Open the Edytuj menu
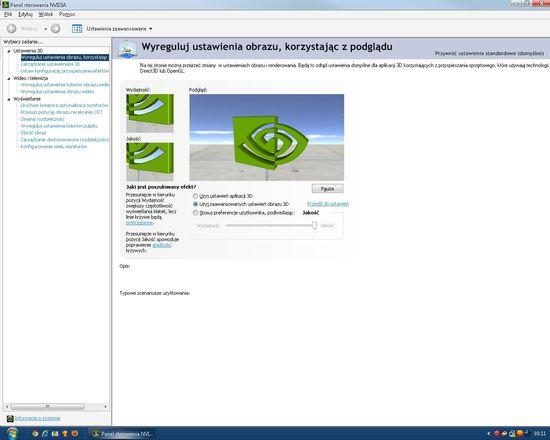550x440 pixels. [x=25, y=14]
